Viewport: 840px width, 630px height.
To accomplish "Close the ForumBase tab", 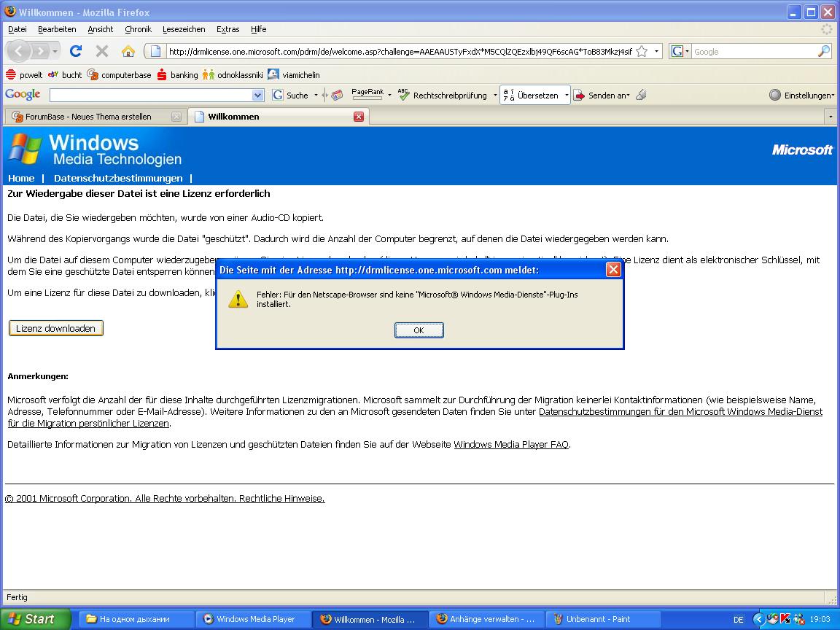I will 176,117.
